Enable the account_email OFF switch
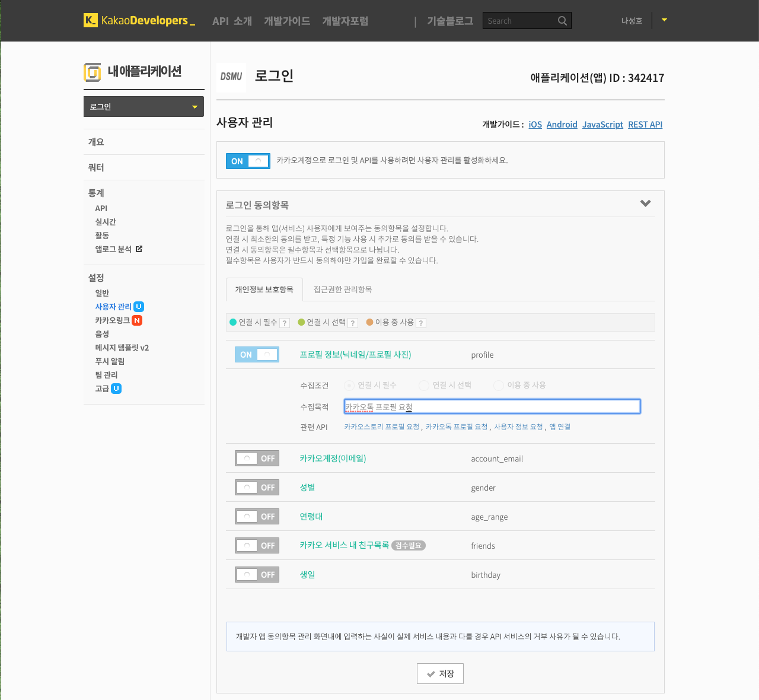Viewport: 759px width, 700px height. [257, 459]
